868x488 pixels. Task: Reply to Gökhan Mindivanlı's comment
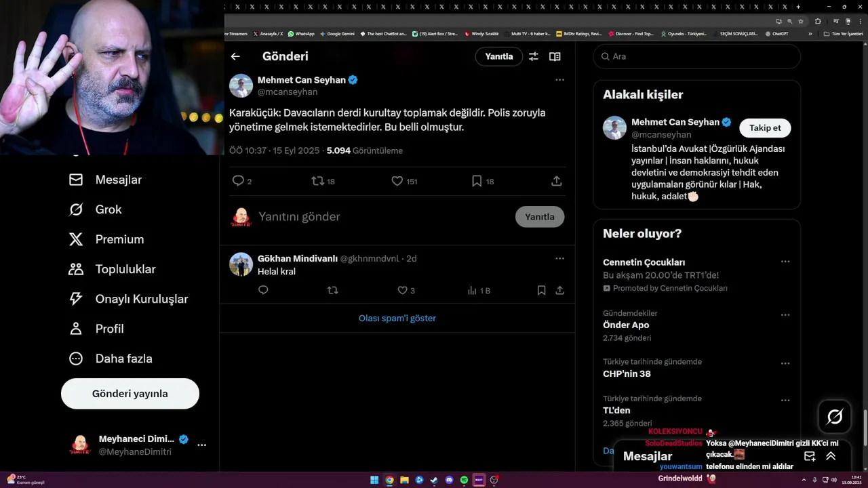click(x=263, y=290)
